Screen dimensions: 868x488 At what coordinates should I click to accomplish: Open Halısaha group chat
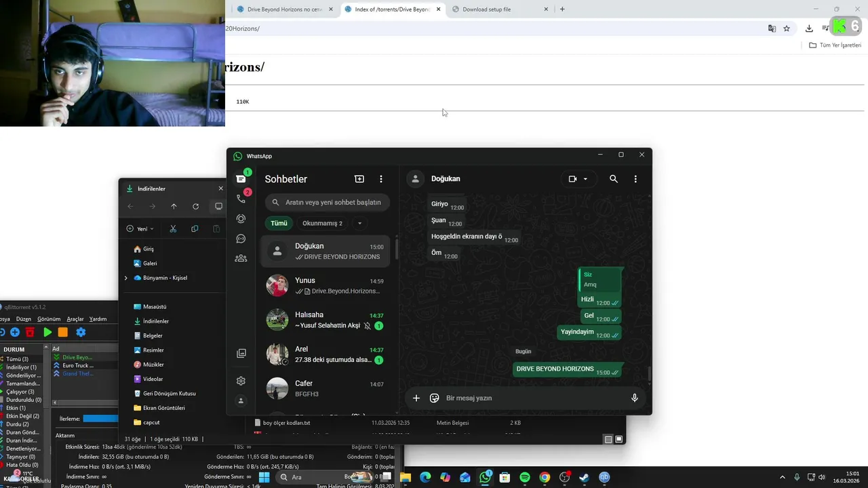point(325,320)
